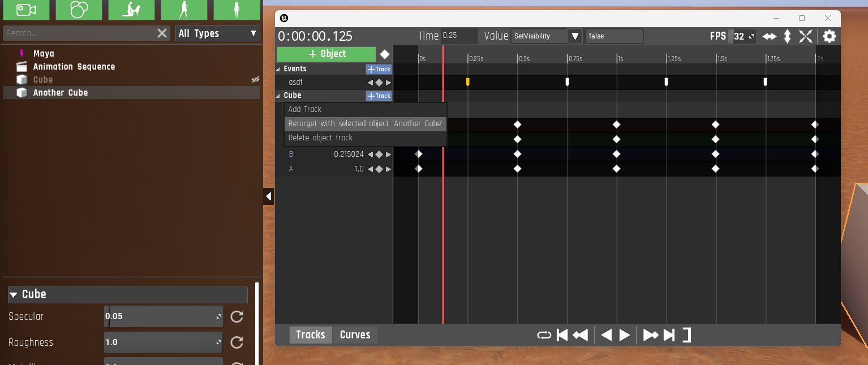The height and width of the screenshot is (365, 868).
Task: Open the All Types filter dropdown
Action: click(217, 33)
